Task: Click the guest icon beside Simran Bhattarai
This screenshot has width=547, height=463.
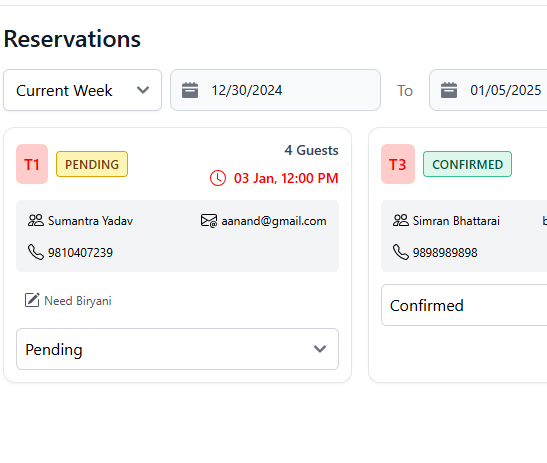Action: coord(400,221)
